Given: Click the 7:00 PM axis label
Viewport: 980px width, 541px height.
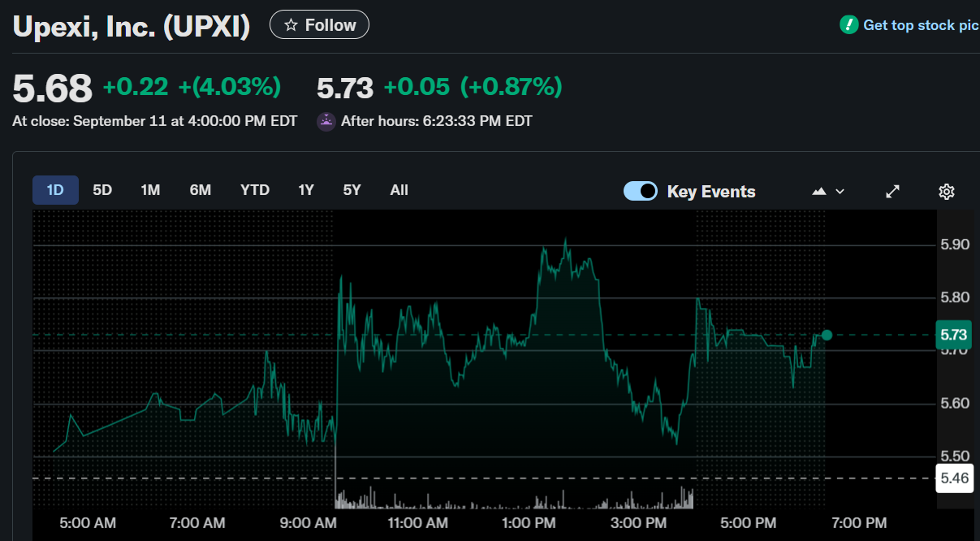Looking at the screenshot, I should pos(859,523).
